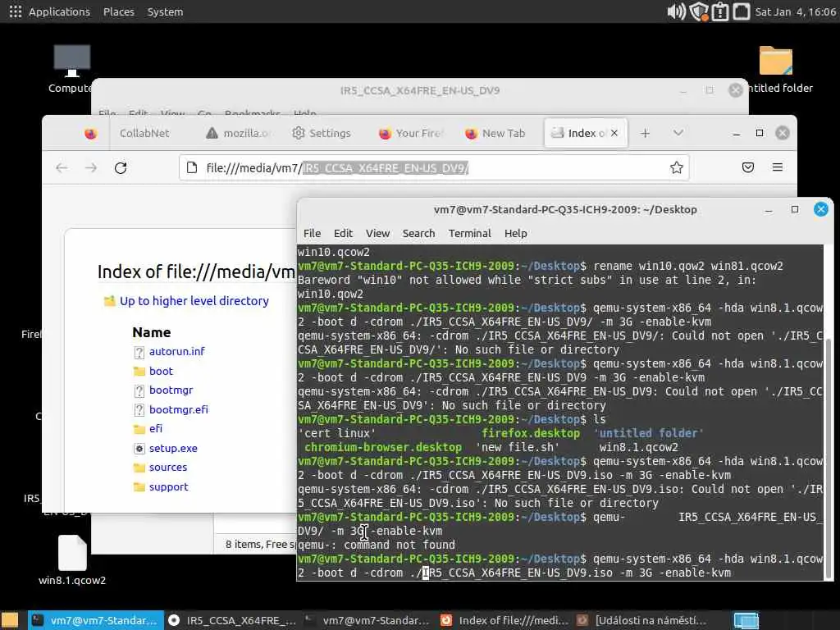
Task: Open the Firefox hamburger application menu
Action: [x=778, y=167]
